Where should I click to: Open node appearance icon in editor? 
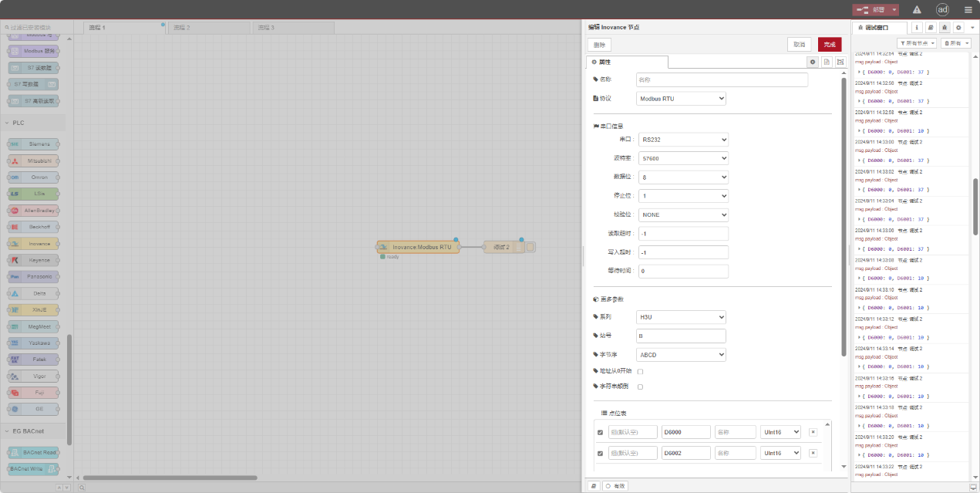(840, 62)
